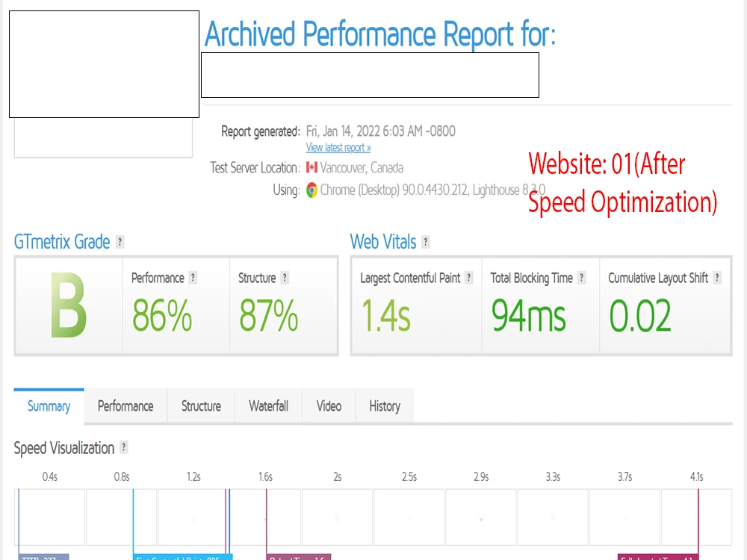Viewport: 747px width, 560px height.
Task: Click Largest Contentful Paint help icon
Action: click(469, 278)
